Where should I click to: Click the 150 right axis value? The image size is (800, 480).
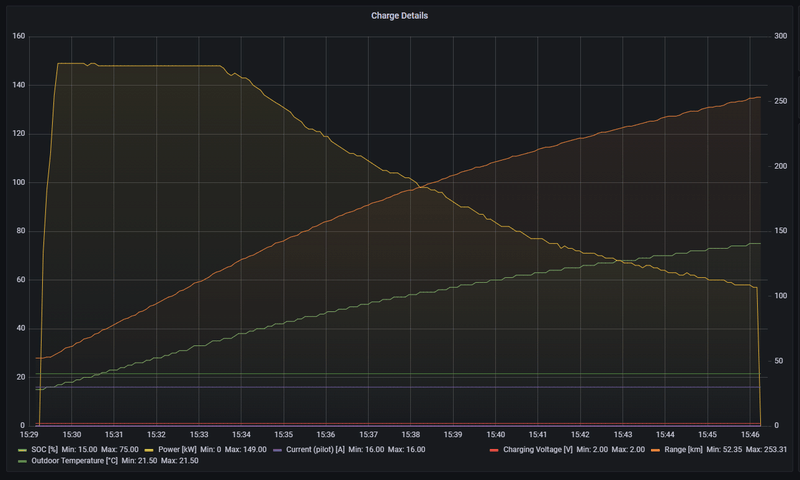[780, 231]
